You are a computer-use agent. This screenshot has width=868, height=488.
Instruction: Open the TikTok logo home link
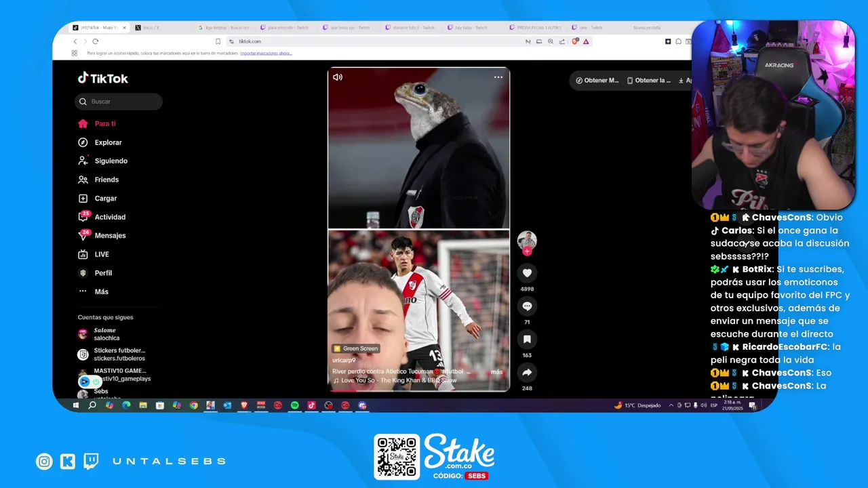[x=102, y=78]
